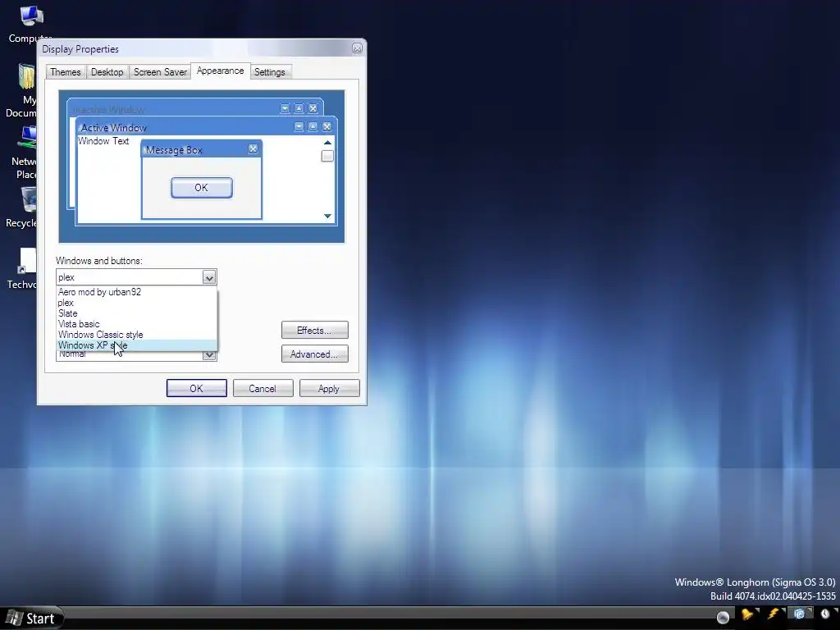Click the preview scrollbar up arrow

pyautogui.click(x=327, y=143)
